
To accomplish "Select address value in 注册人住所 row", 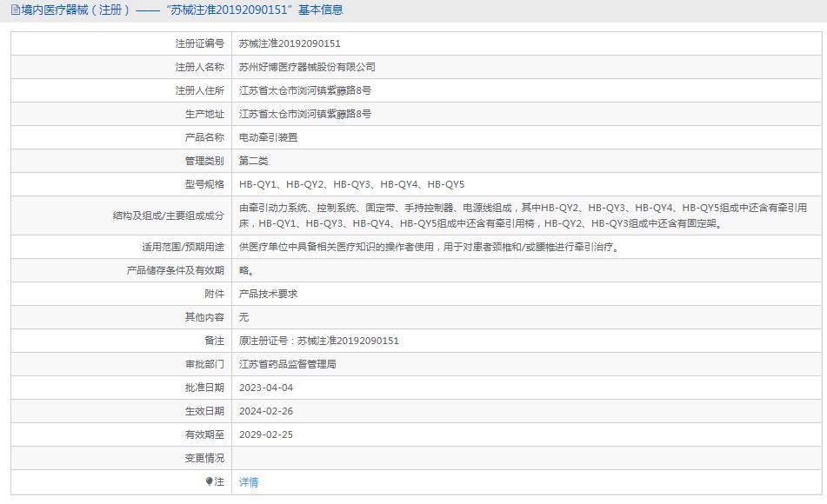I will click(305, 90).
